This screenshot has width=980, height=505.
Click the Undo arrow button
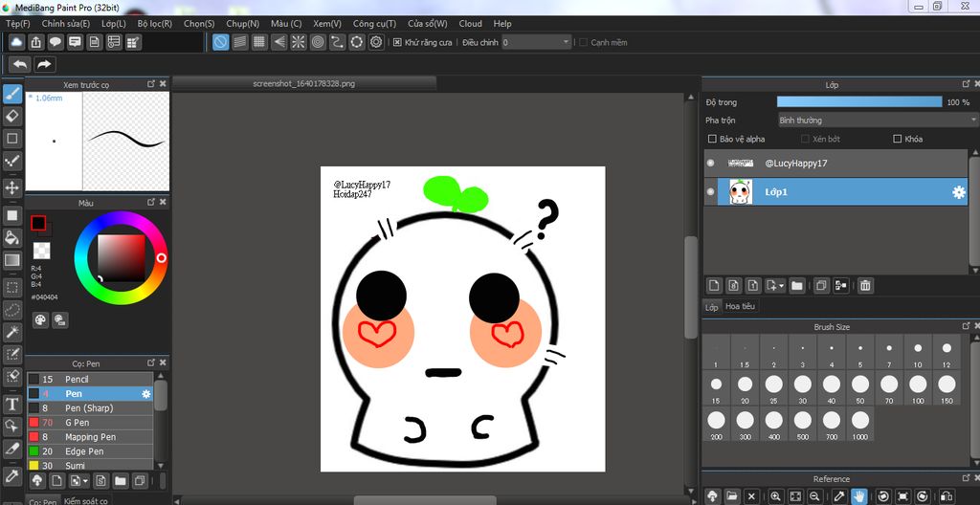coord(21,64)
